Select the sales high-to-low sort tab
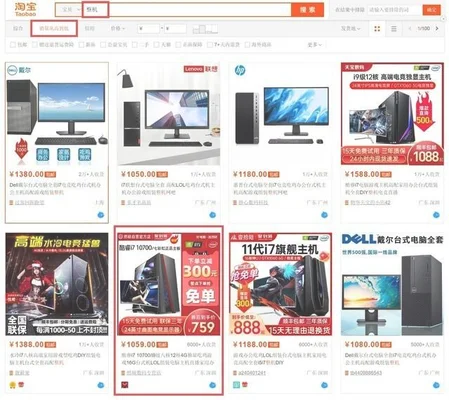 pos(54,29)
